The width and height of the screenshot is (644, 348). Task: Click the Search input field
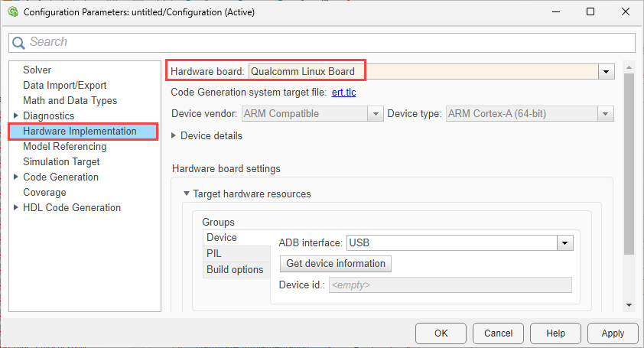click(x=329, y=43)
